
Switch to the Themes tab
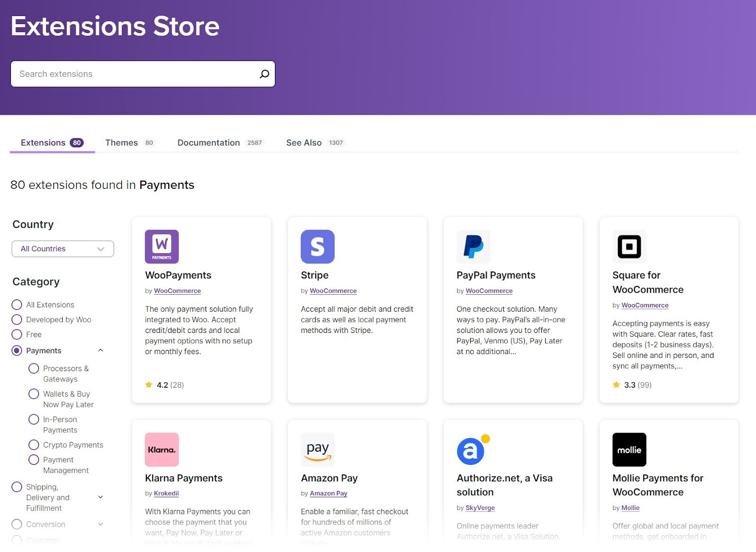coord(121,142)
